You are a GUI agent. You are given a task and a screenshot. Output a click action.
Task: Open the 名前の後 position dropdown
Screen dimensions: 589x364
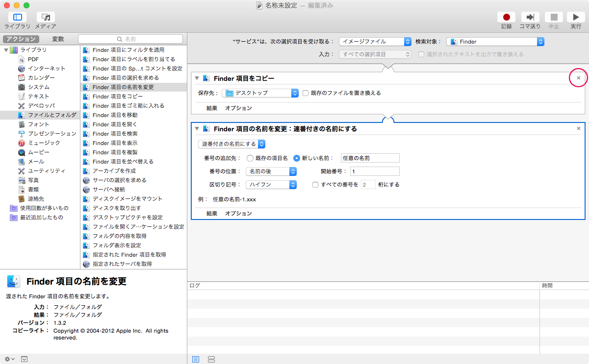271,171
